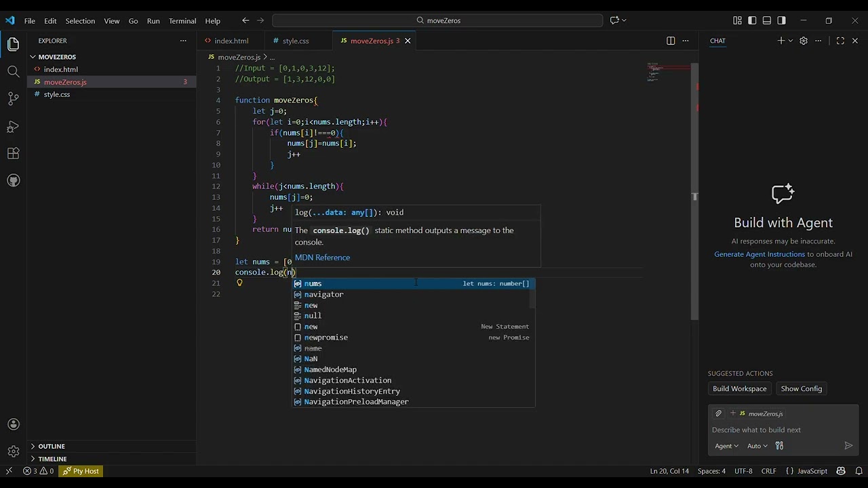Screen dimensions: 868x488
Task: Toggle the bottom panel visibility
Action: pos(767,20)
